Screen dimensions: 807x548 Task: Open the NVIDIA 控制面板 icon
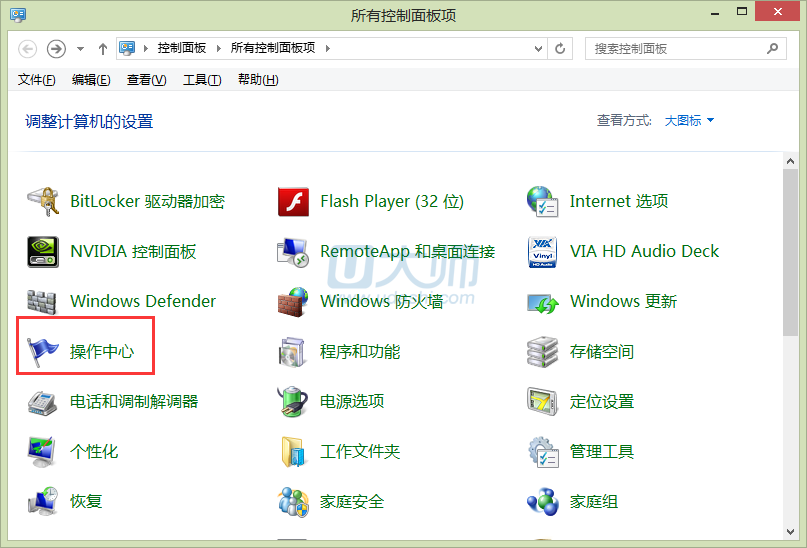point(43,252)
